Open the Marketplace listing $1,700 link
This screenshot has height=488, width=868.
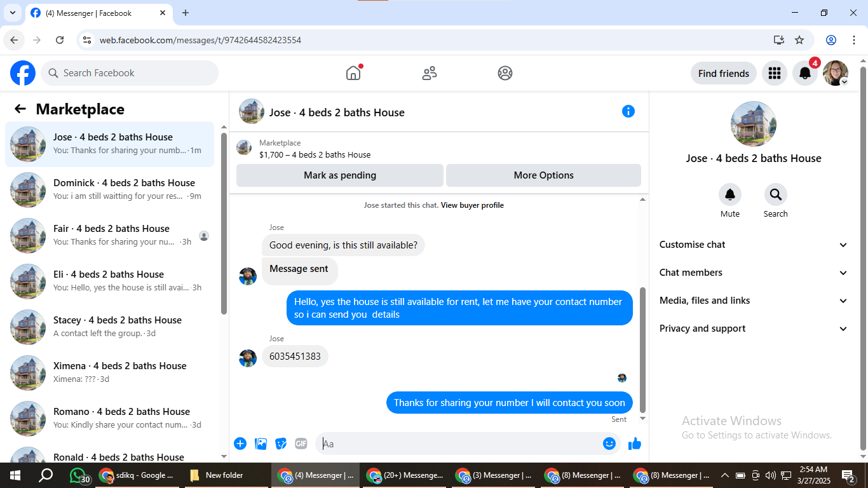(315, 154)
